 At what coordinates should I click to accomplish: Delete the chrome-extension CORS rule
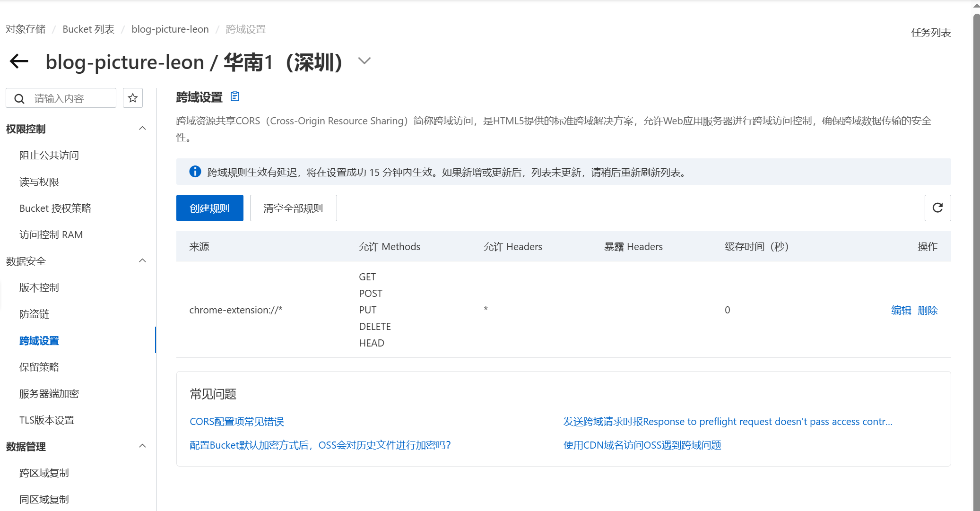(x=927, y=310)
